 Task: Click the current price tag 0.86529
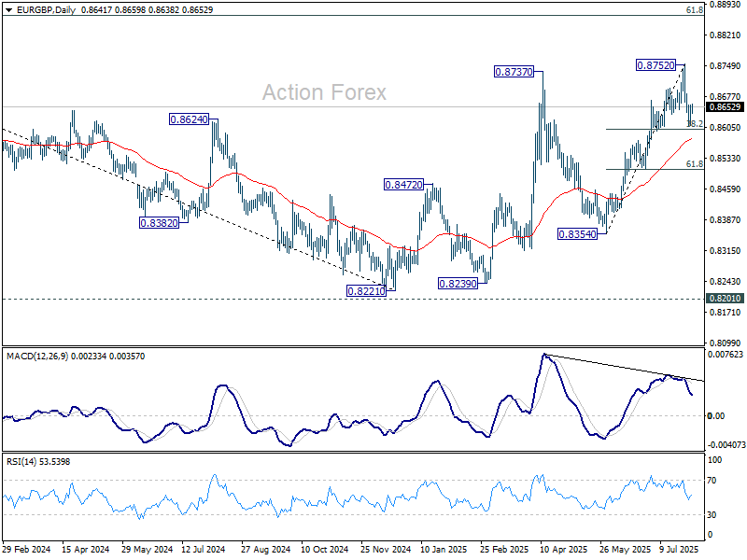pos(726,107)
